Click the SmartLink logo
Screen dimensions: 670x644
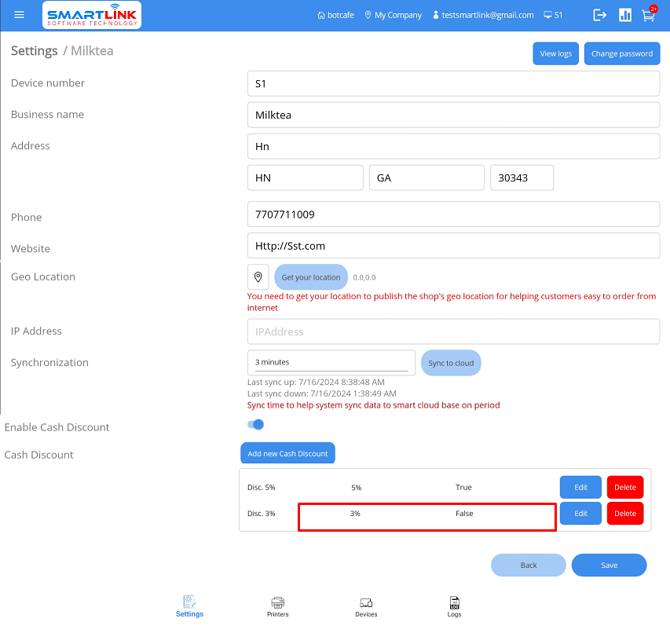92,15
